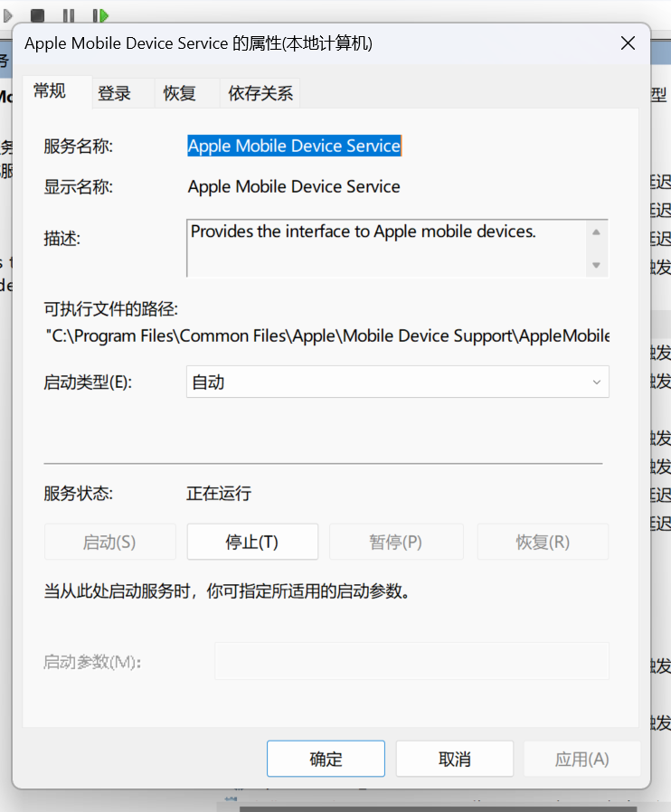Select the 依存关系 tab

coord(260,93)
